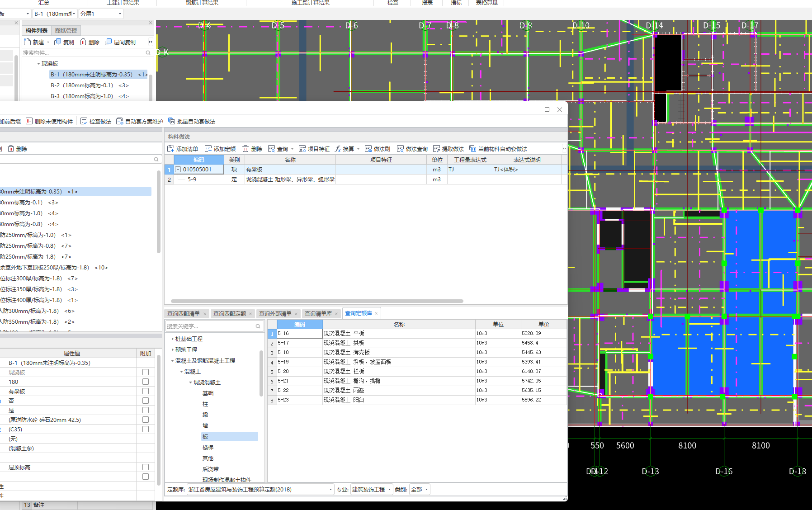This screenshot has height=510, width=812.
Task: Open 查询匹配定额 tab
Action: pyautogui.click(x=230, y=314)
